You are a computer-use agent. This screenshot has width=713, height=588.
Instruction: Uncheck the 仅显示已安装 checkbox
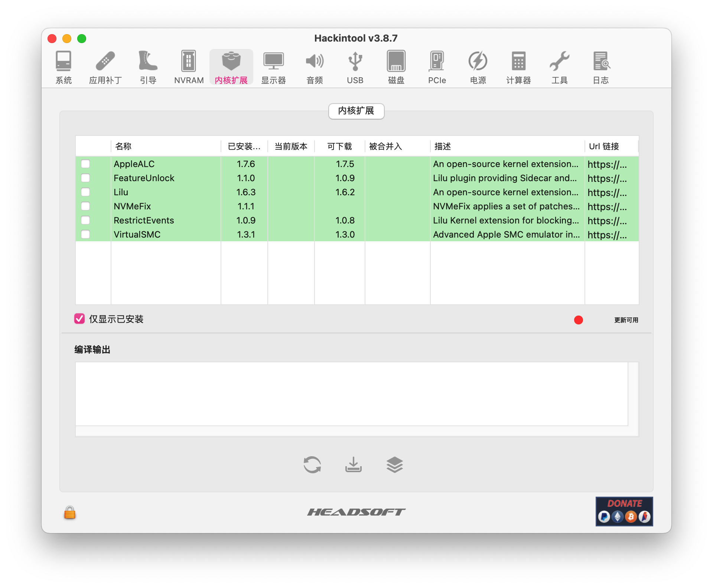pos(79,319)
